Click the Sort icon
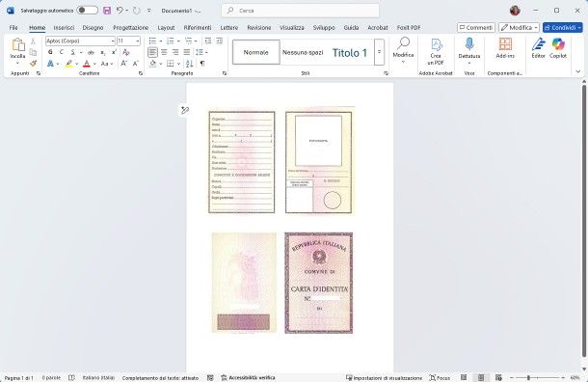 pos(189,64)
